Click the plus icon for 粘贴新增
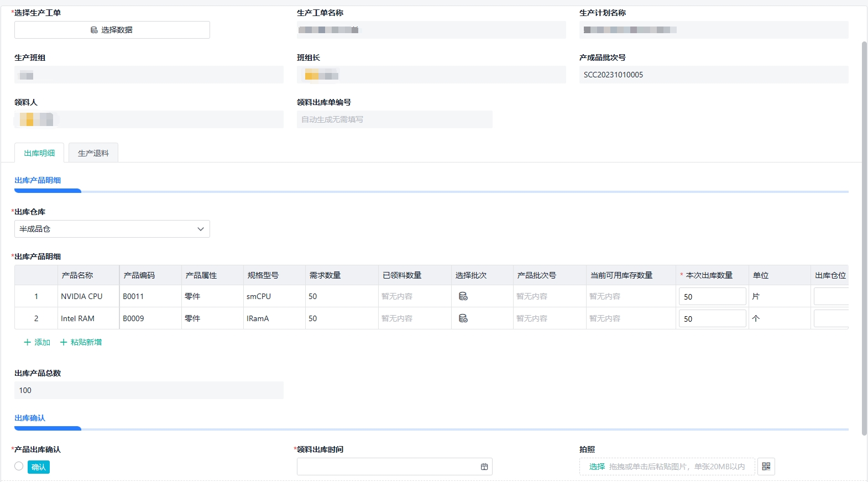Viewport: 868px width, 482px height. pos(64,342)
